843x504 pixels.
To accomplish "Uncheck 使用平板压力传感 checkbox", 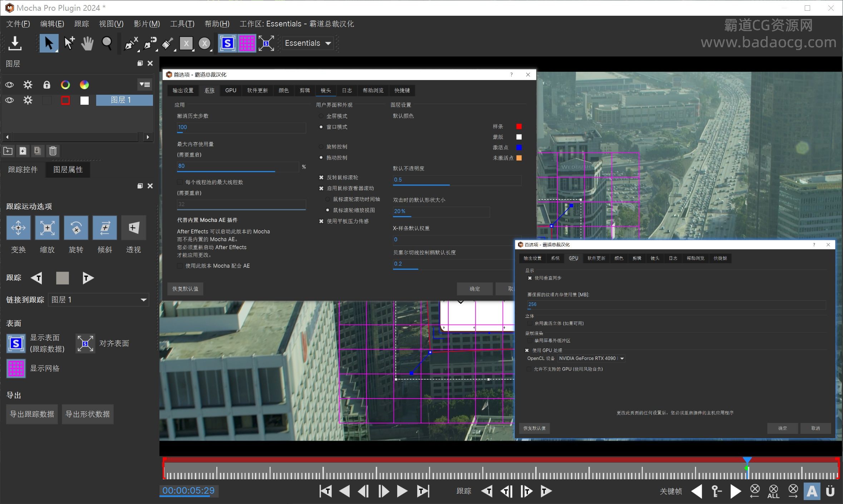I will point(321,221).
